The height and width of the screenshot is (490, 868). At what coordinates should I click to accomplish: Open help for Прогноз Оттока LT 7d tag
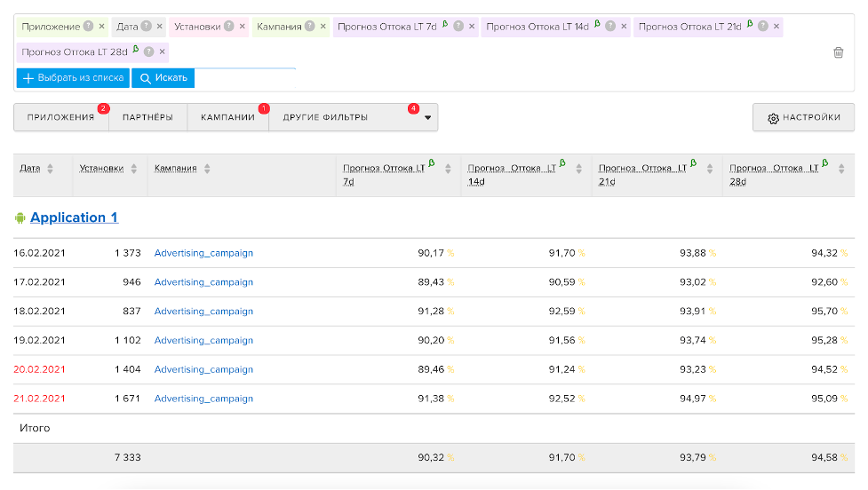(458, 26)
